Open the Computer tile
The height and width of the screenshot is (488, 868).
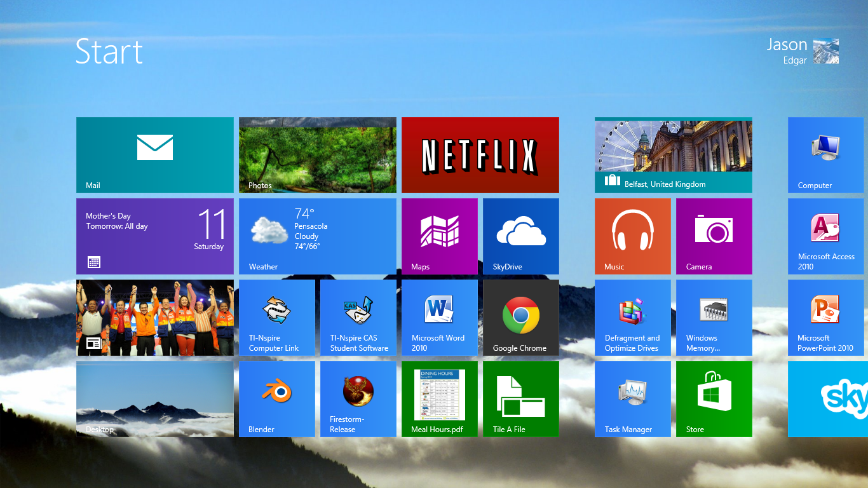[x=826, y=155]
